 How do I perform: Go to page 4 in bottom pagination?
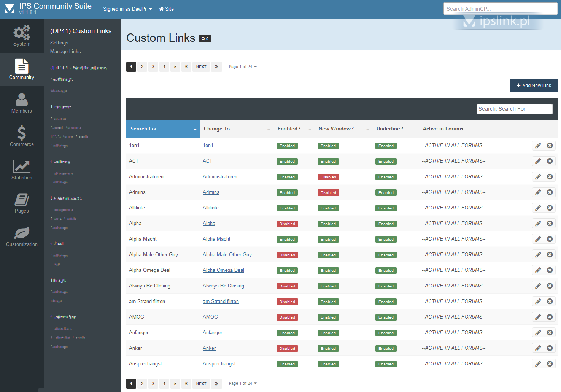tap(164, 384)
